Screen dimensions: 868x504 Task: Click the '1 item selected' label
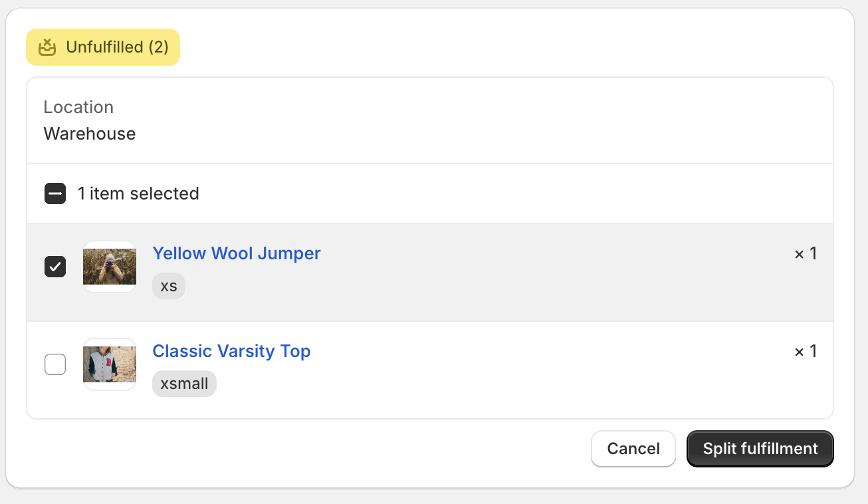[x=138, y=193]
